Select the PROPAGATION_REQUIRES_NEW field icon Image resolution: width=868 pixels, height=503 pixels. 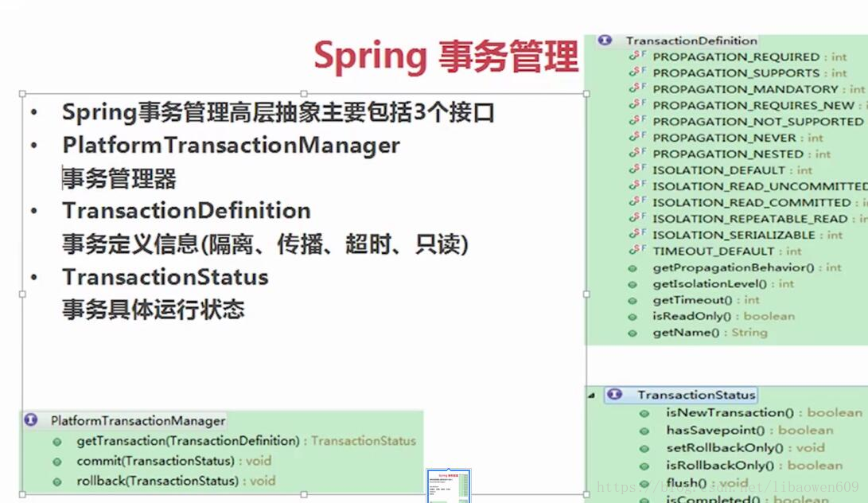coord(637,103)
